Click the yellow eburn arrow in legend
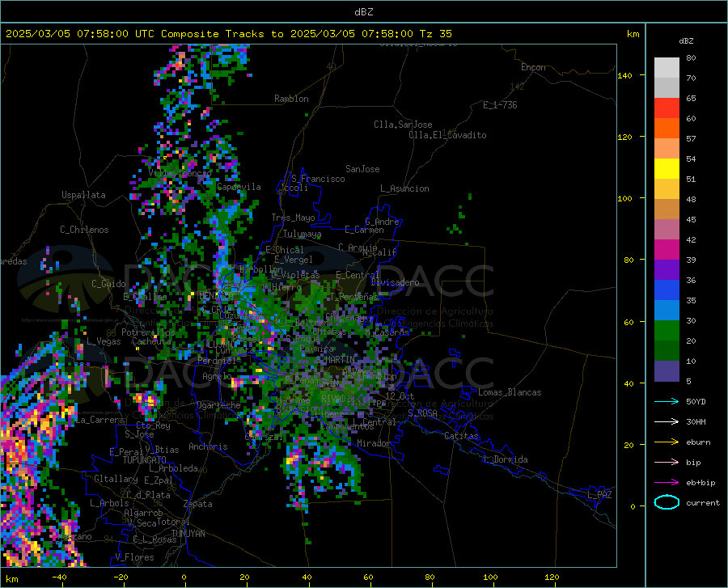Image resolution: width=728 pixels, height=588 pixels. 667,442
